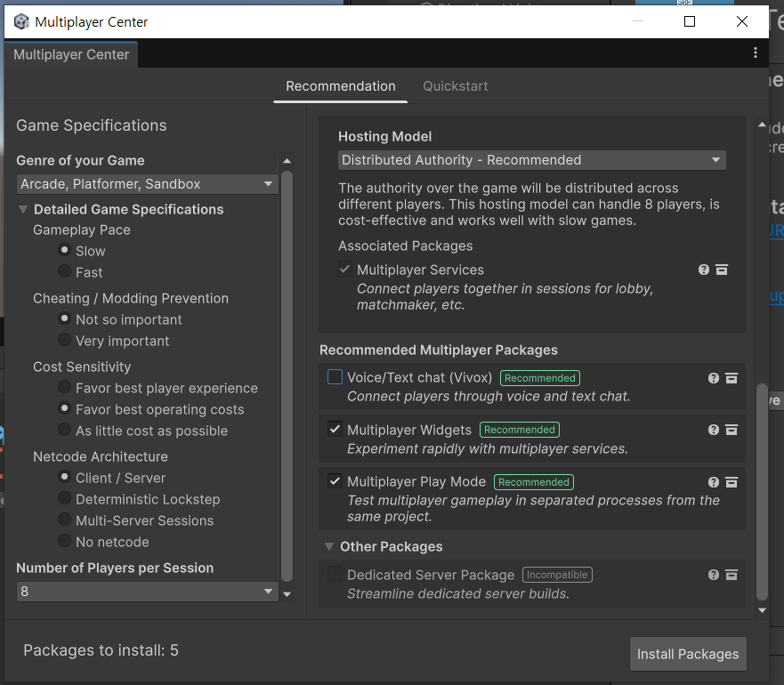Select Fast gameplay pace

[64, 271]
